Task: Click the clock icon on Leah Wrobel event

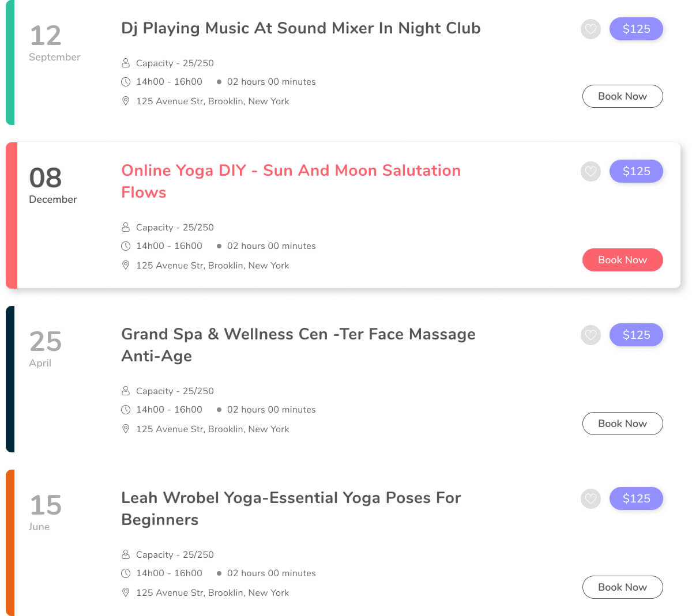Action: 126,573
